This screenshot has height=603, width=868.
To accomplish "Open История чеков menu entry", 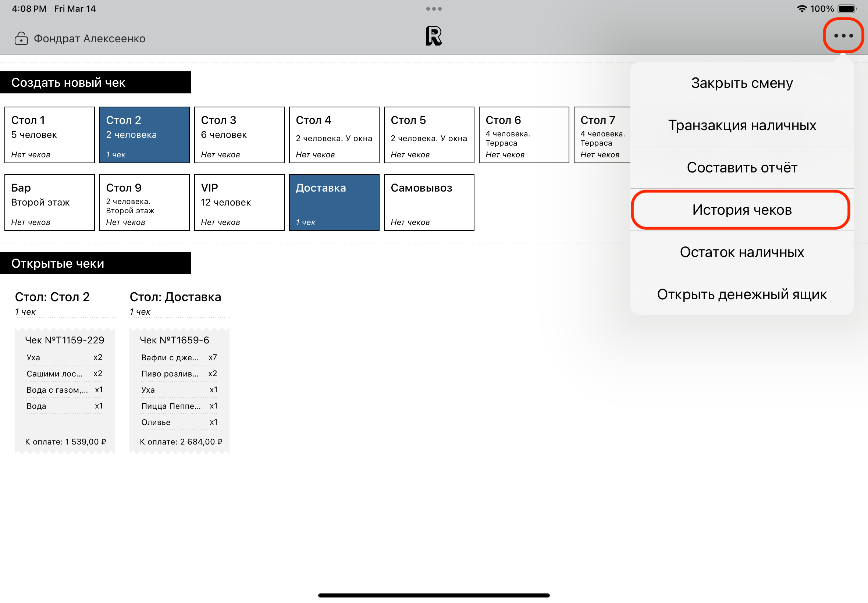I will click(x=741, y=210).
